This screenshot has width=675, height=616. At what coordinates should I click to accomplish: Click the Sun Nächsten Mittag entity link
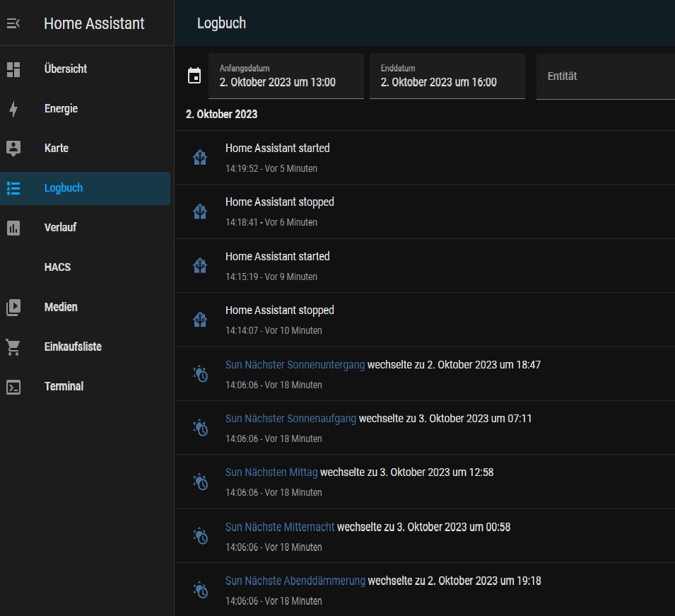(x=271, y=472)
